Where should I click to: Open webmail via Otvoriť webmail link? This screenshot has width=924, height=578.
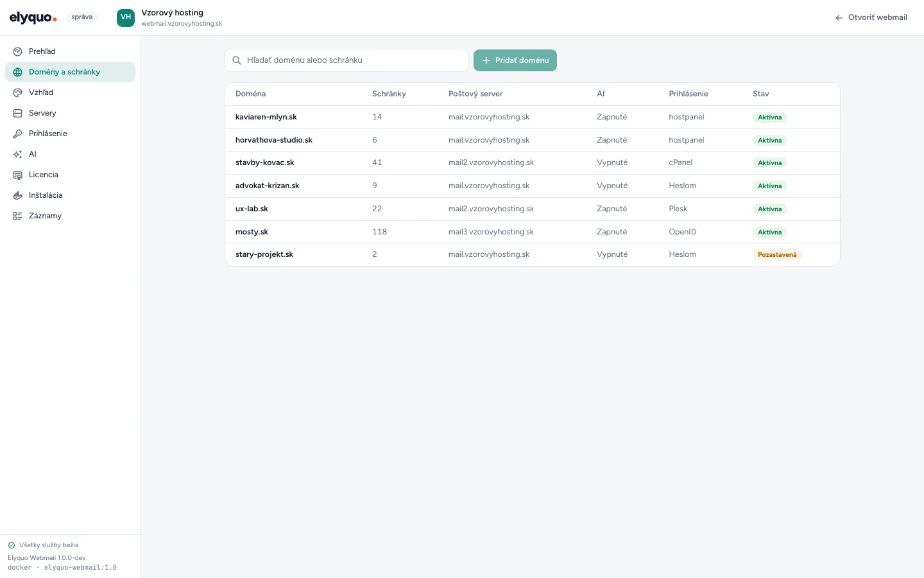(x=871, y=17)
